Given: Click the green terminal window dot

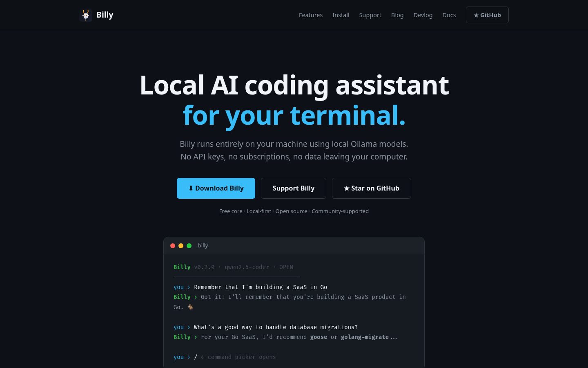Looking at the screenshot, I should [x=189, y=246].
